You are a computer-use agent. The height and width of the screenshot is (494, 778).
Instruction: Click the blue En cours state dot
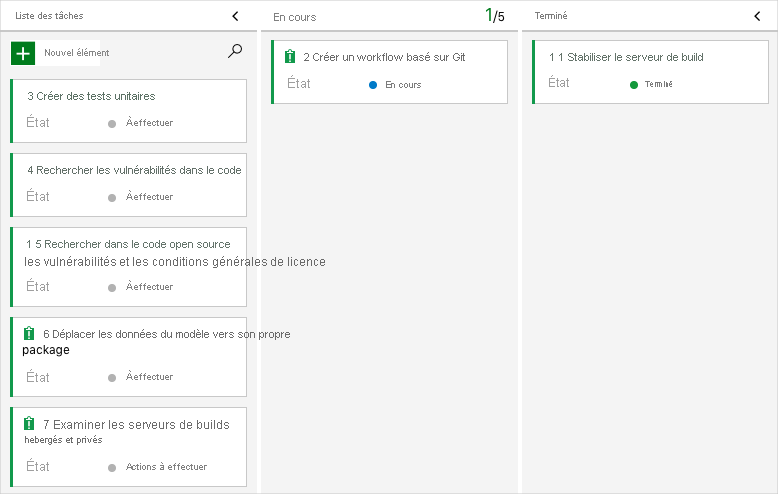(373, 85)
